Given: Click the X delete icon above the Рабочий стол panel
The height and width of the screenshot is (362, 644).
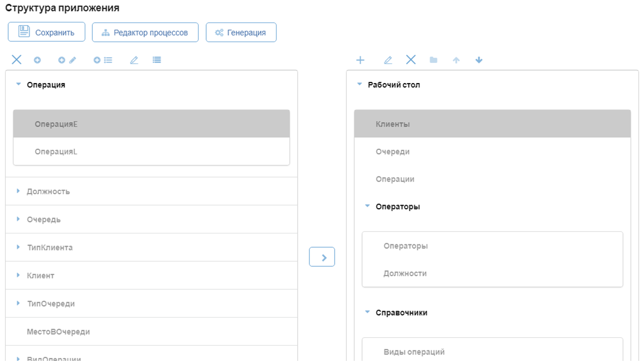Looking at the screenshot, I should tap(411, 60).
